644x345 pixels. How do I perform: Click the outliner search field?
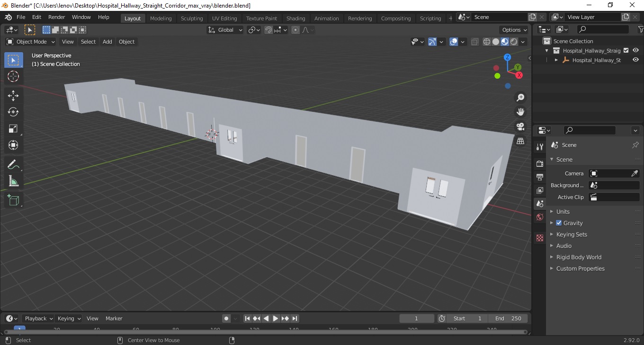point(603,29)
